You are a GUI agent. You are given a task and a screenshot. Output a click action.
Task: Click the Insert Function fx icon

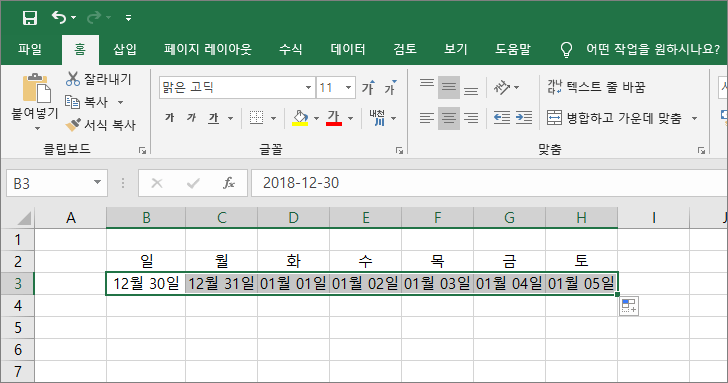[x=229, y=183]
